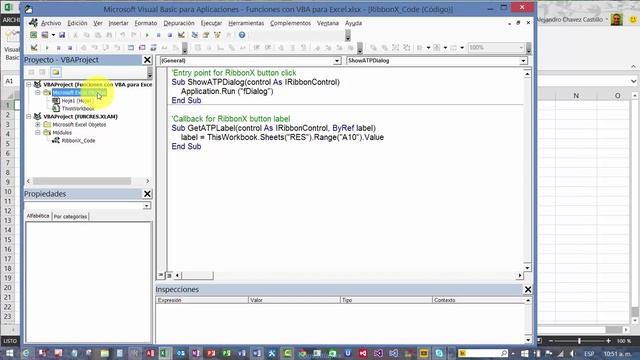Click the Excel icon on Windows taskbar
Screen dimensions: 640x360
(x=165, y=353)
